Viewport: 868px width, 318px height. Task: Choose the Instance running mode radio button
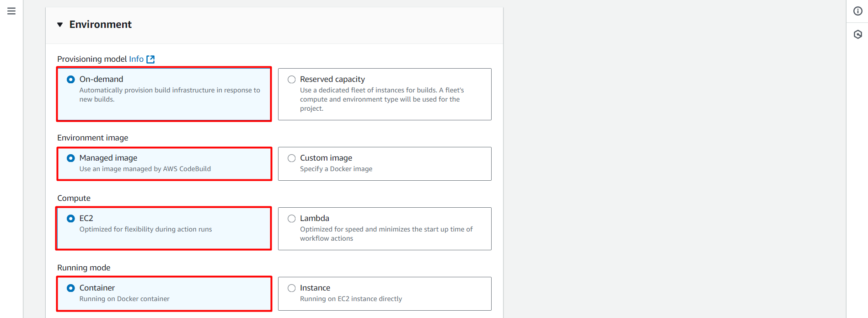(x=291, y=288)
